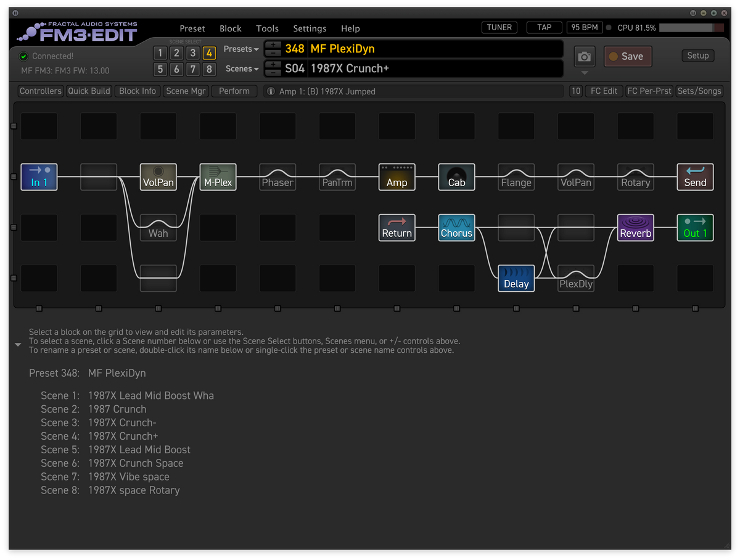
Task: Select the first VolPan block after In 1
Action: tap(158, 176)
